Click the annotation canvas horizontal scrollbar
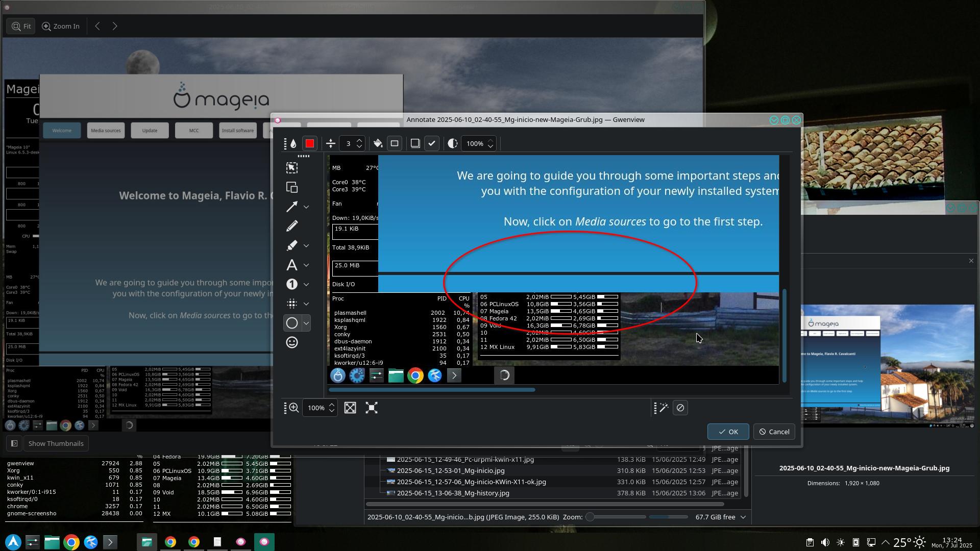This screenshot has width=980, height=551. [432, 390]
